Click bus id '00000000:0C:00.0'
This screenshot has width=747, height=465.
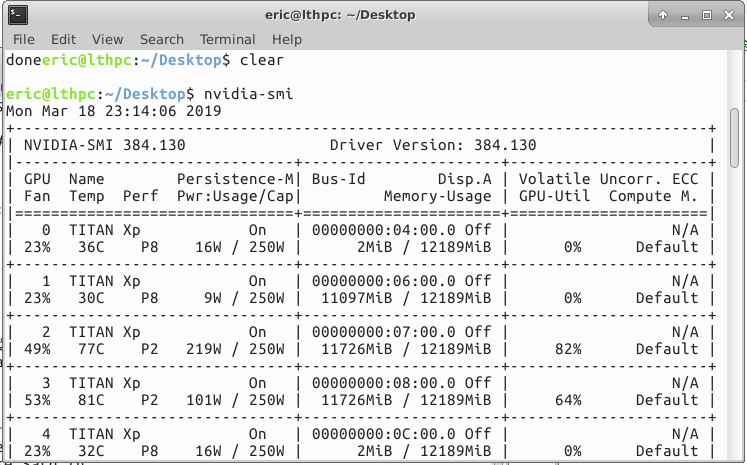384,434
